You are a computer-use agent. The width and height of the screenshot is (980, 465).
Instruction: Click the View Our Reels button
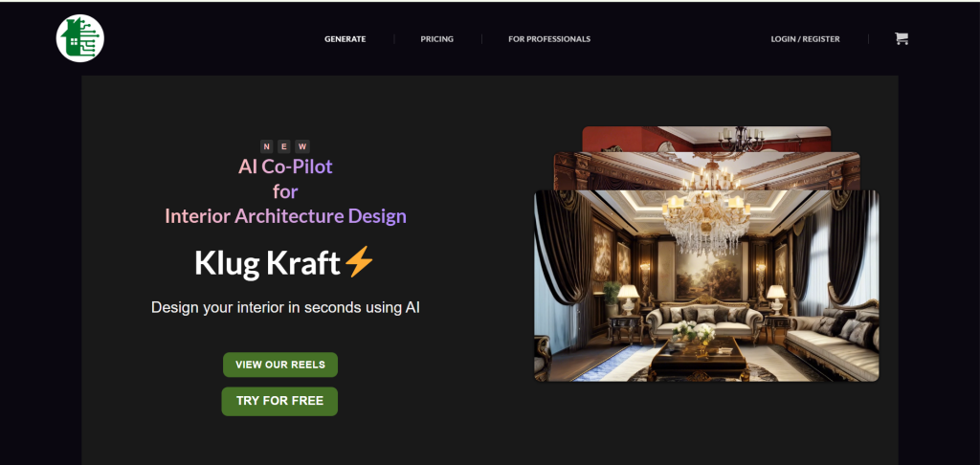pyautogui.click(x=280, y=365)
